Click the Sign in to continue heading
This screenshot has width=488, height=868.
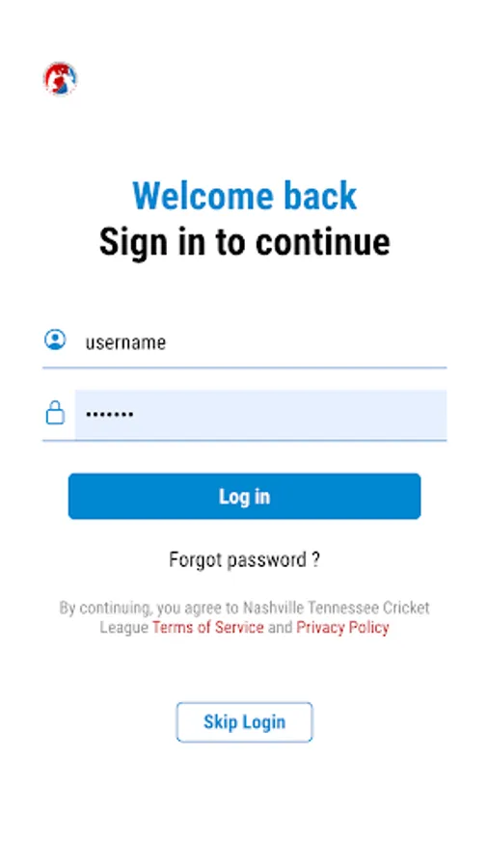[x=245, y=242]
